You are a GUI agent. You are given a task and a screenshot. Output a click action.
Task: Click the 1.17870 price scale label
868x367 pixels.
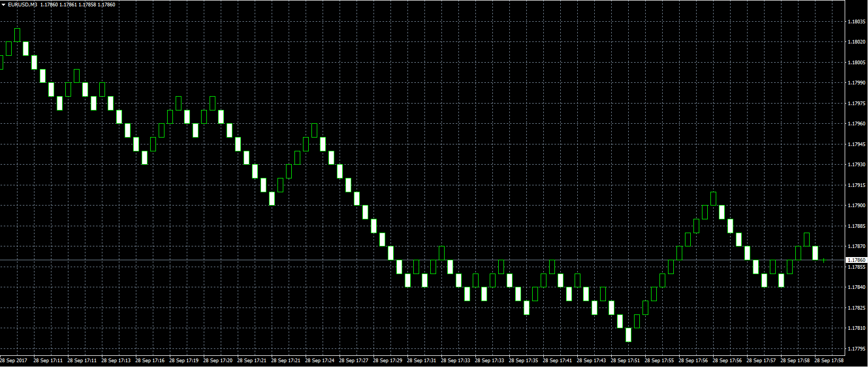(x=857, y=246)
